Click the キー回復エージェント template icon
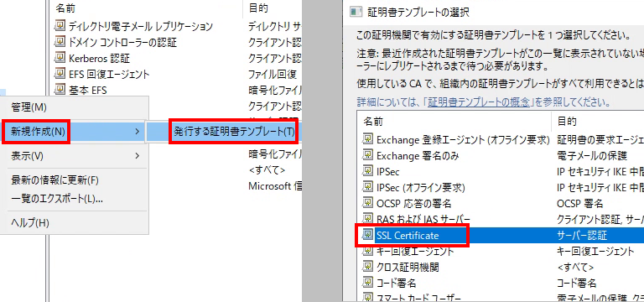The height and width of the screenshot is (302, 644). pyautogui.click(x=367, y=251)
